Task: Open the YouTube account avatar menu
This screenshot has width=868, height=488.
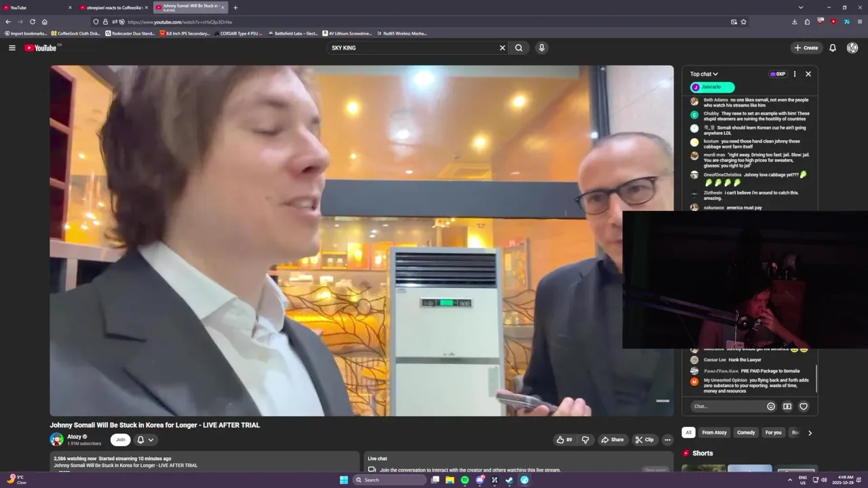Action: click(852, 47)
